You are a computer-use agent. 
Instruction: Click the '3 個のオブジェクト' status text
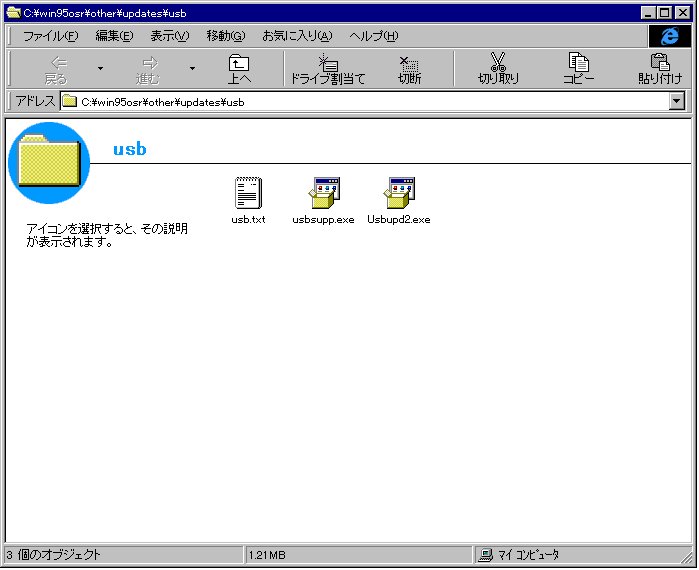pyautogui.click(x=53, y=555)
